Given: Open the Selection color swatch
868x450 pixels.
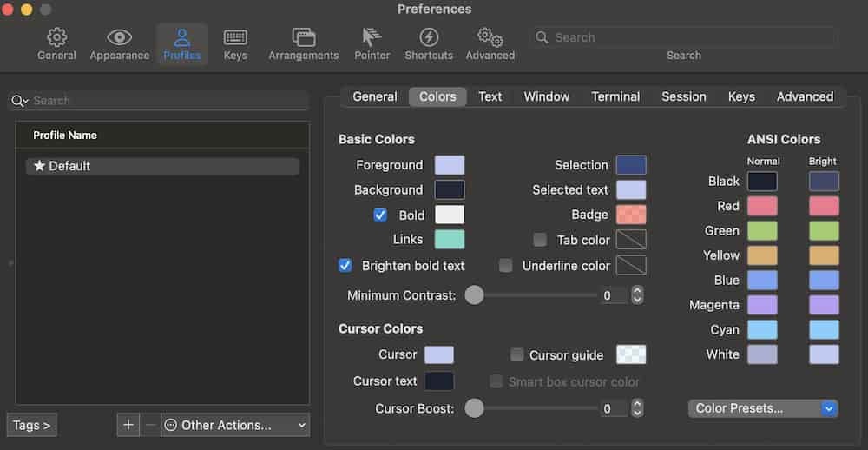Looking at the screenshot, I should coord(631,165).
